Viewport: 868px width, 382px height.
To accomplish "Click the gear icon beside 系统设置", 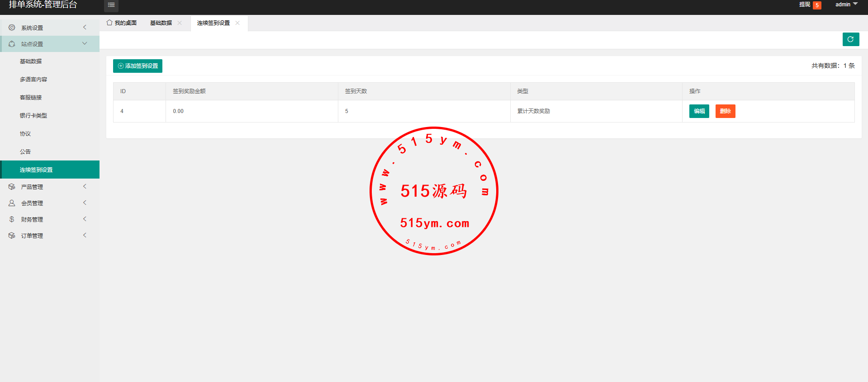I will [12, 28].
